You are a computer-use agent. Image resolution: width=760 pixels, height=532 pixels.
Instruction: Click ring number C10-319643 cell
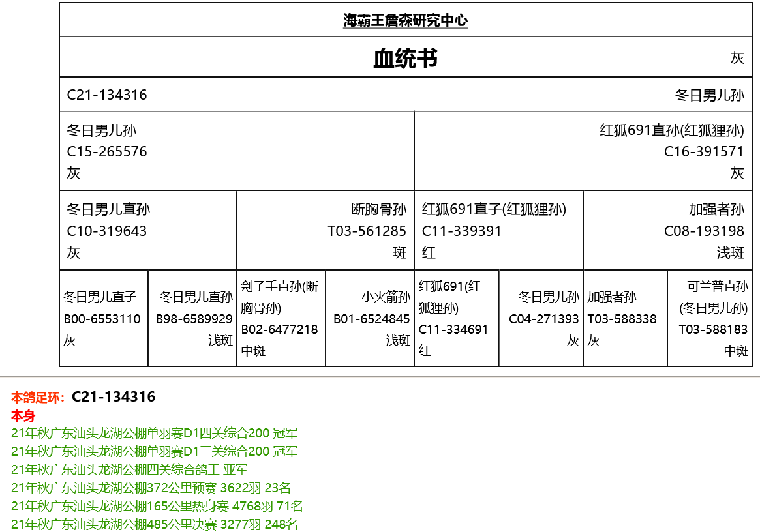click(x=107, y=231)
